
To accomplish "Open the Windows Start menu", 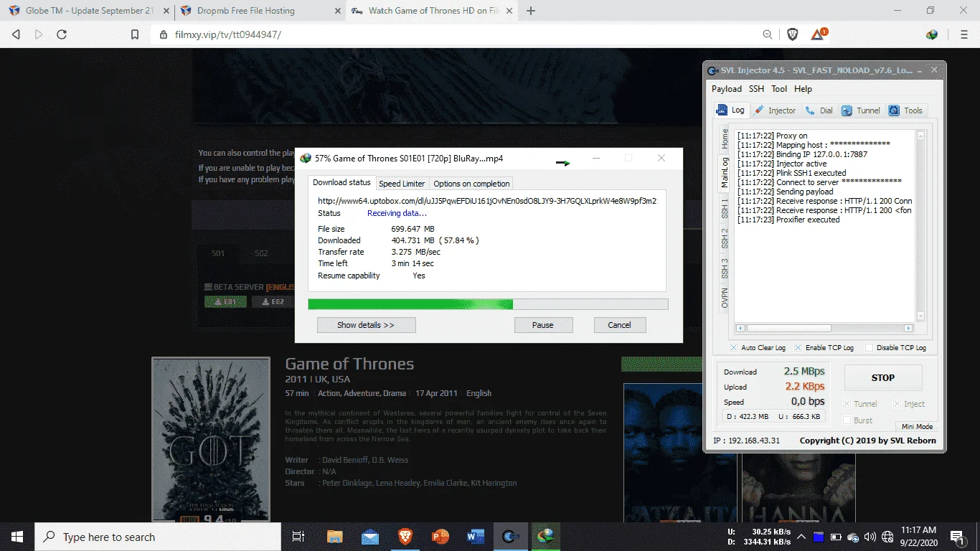I will click(17, 537).
